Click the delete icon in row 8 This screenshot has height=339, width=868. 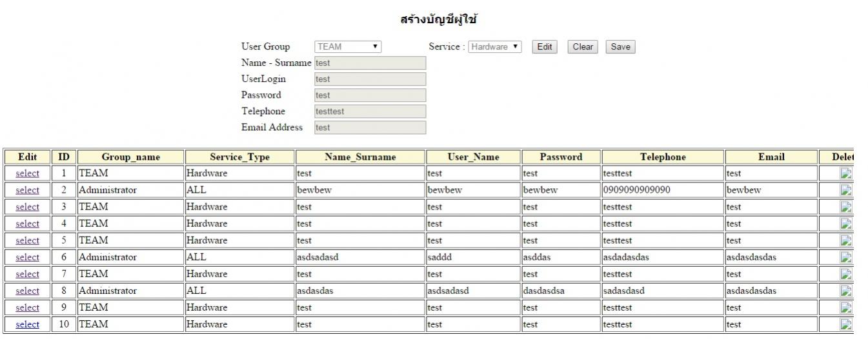845,291
